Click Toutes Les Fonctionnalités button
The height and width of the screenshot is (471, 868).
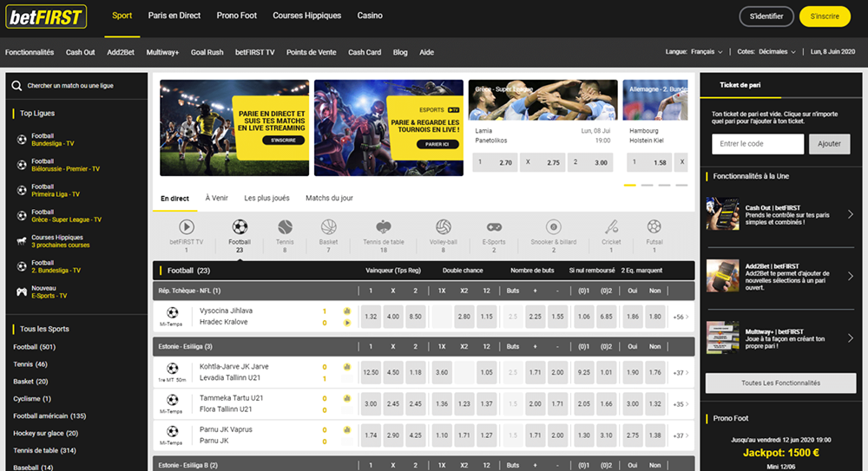pos(780,383)
